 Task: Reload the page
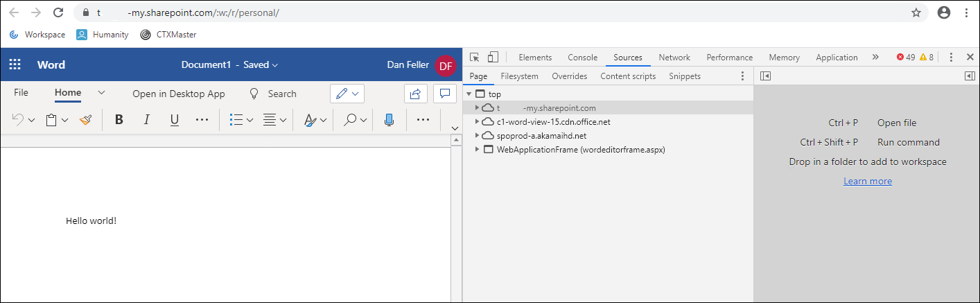coord(58,12)
